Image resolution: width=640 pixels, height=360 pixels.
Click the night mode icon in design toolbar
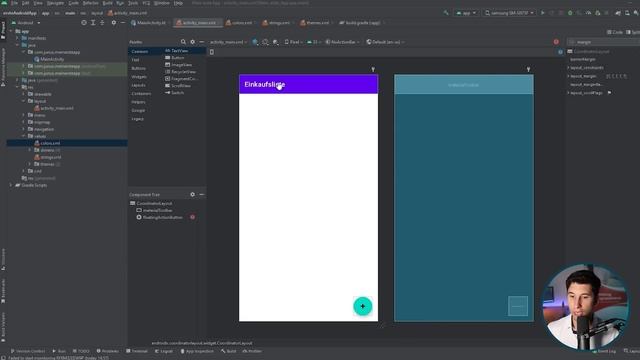tap(276, 42)
